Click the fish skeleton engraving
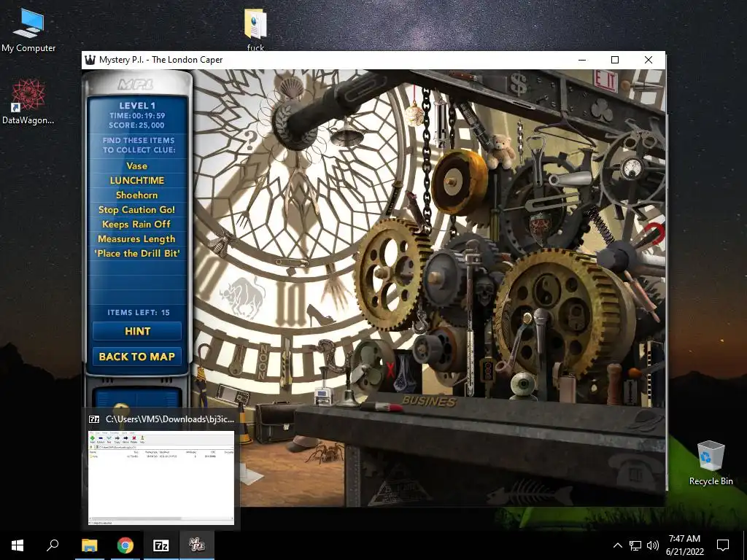Screen dimensions: 747x560 pos(529,494)
